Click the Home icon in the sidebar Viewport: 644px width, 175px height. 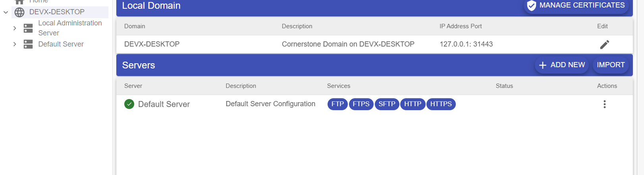(19, 2)
